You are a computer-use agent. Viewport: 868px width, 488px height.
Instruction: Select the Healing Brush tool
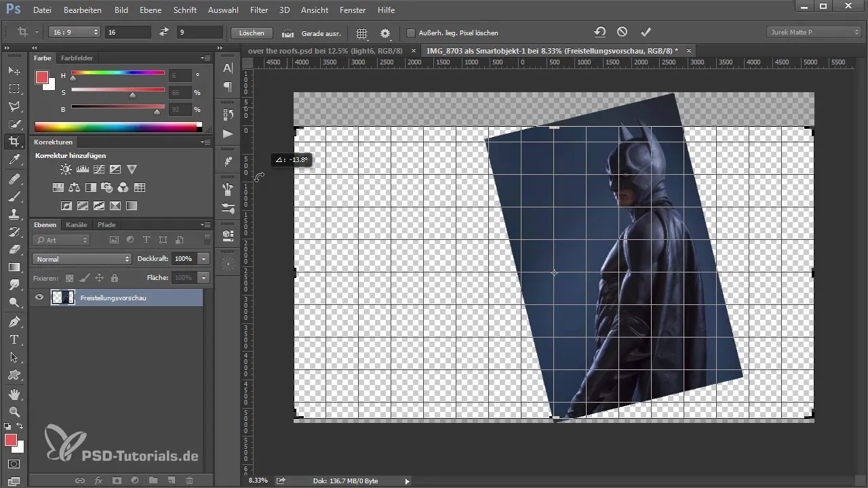[x=14, y=179]
